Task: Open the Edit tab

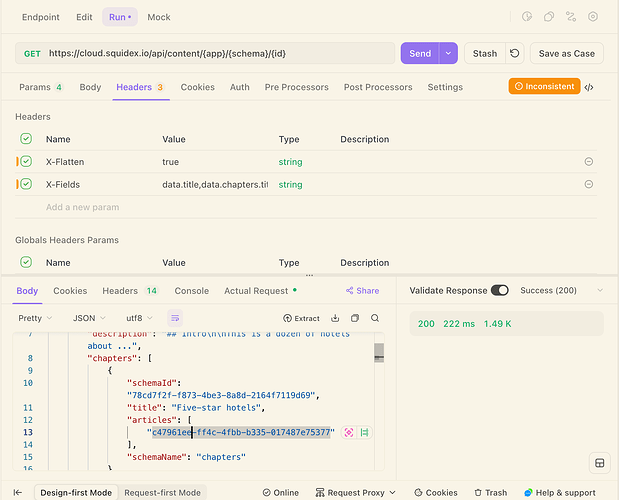Action: point(84,17)
